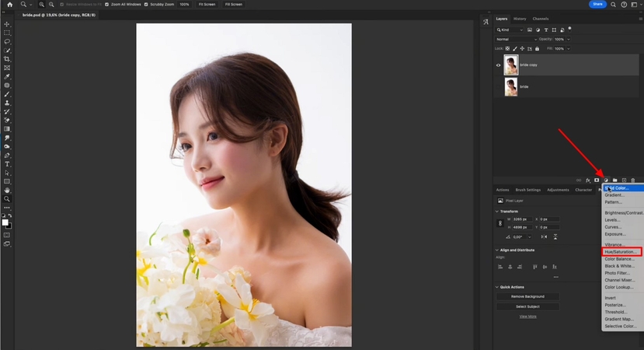Select the Hand tool
The height and width of the screenshot is (350, 644).
[x=7, y=190]
